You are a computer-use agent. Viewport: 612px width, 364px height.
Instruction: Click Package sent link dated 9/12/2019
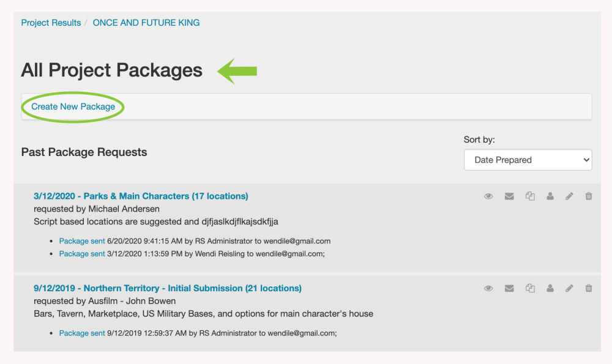pos(82,333)
